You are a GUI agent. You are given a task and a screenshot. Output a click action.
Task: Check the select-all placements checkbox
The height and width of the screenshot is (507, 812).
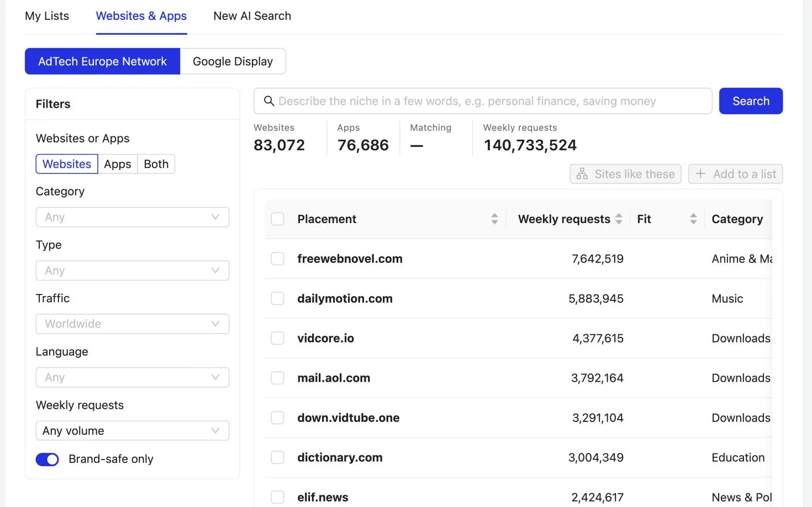(278, 219)
